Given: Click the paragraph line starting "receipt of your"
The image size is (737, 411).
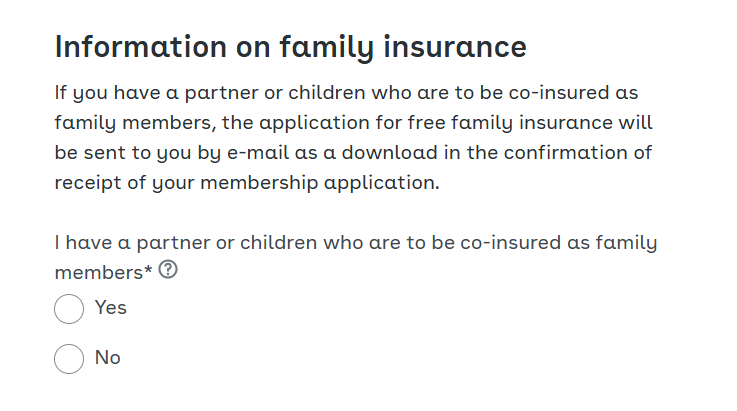Looking at the screenshot, I should click(247, 183).
